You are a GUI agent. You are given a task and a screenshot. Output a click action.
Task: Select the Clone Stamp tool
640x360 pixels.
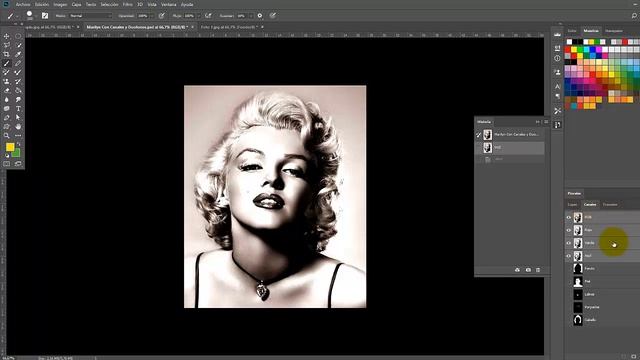(x=7, y=81)
